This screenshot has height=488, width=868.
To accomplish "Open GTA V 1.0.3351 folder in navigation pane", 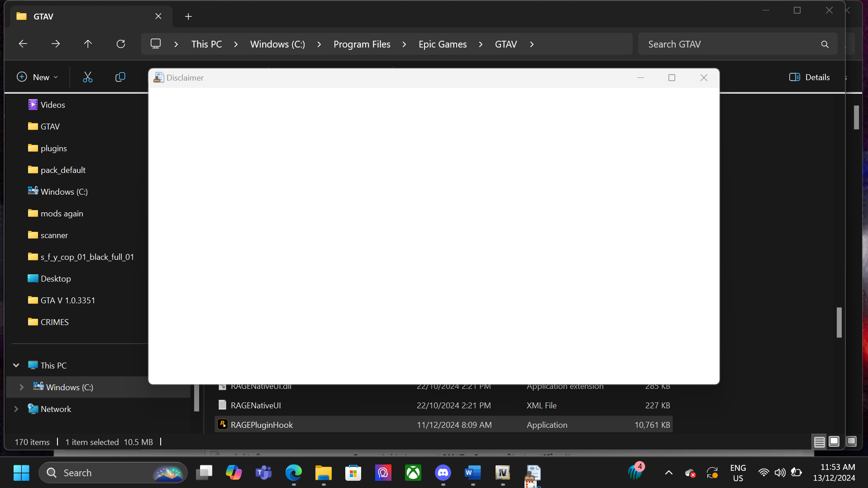I will click(68, 300).
